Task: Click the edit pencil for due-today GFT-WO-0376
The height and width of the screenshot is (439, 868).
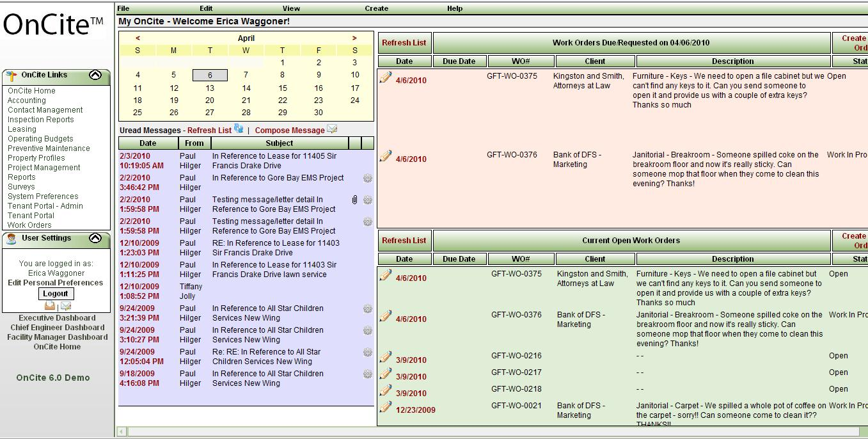Action: pos(385,156)
